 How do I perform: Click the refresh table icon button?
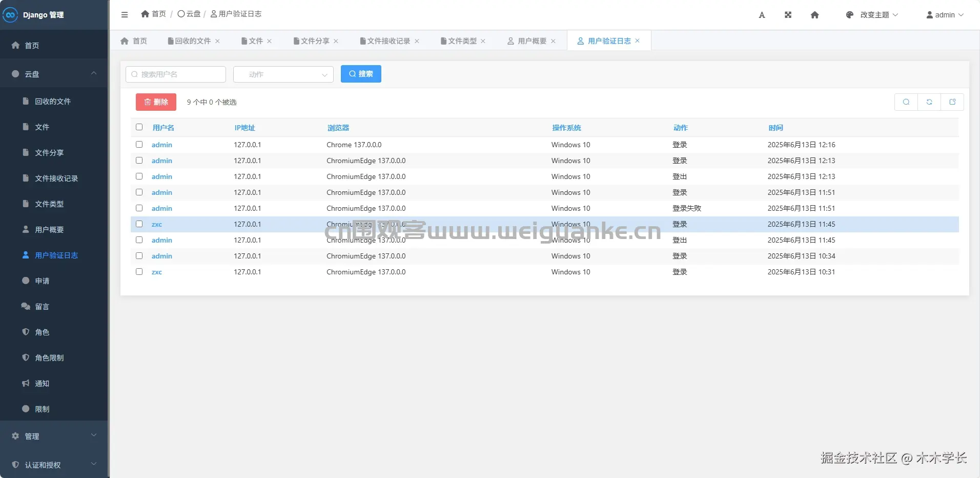[x=929, y=102]
